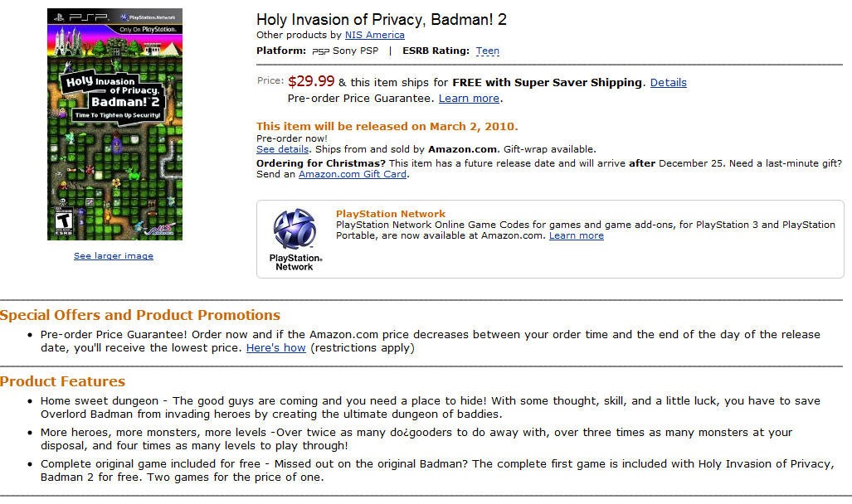Click the PlayStation Network logo icon
852x504 pixels.
pyautogui.click(x=295, y=230)
